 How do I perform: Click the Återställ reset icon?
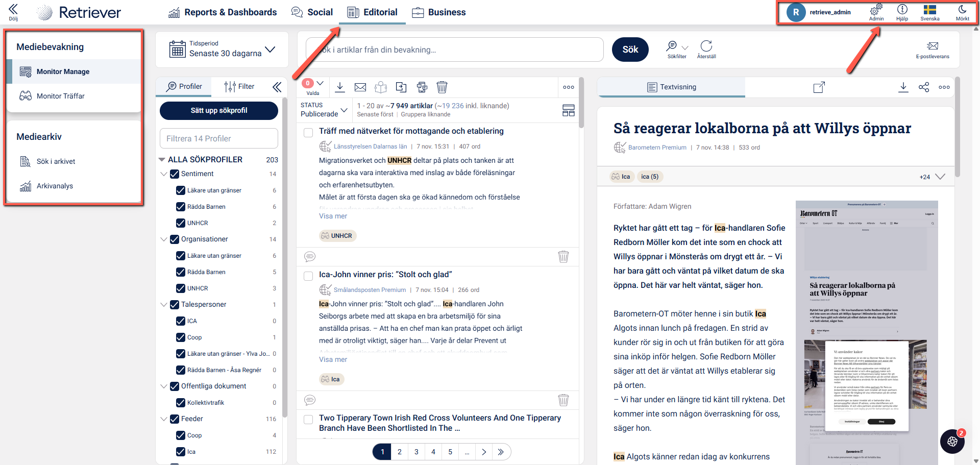tap(706, 50)
